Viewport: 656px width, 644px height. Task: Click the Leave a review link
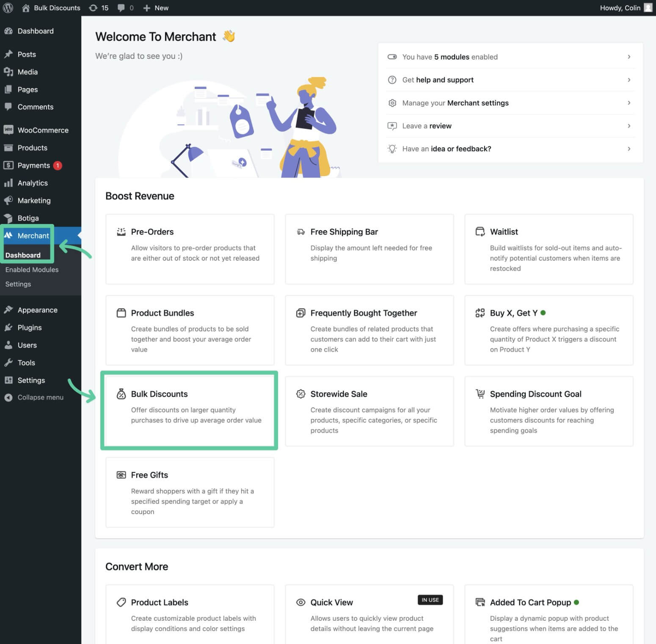coord(510,126)
